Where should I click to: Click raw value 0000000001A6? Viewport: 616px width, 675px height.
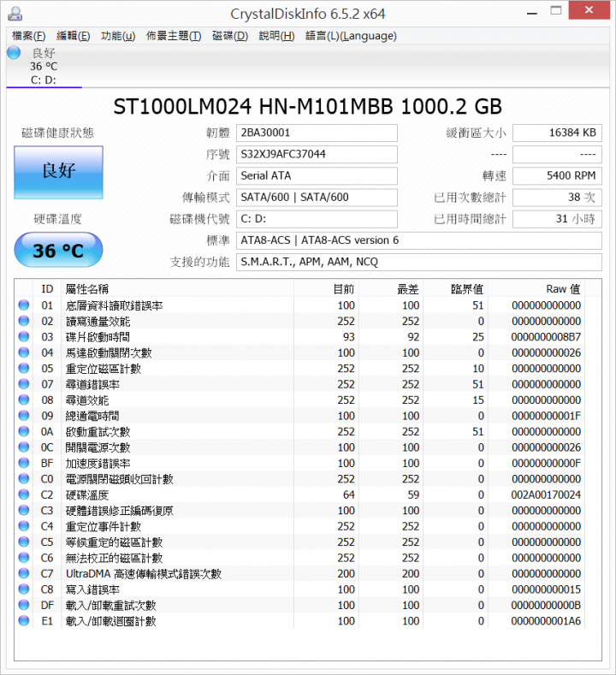pos(546,621)
